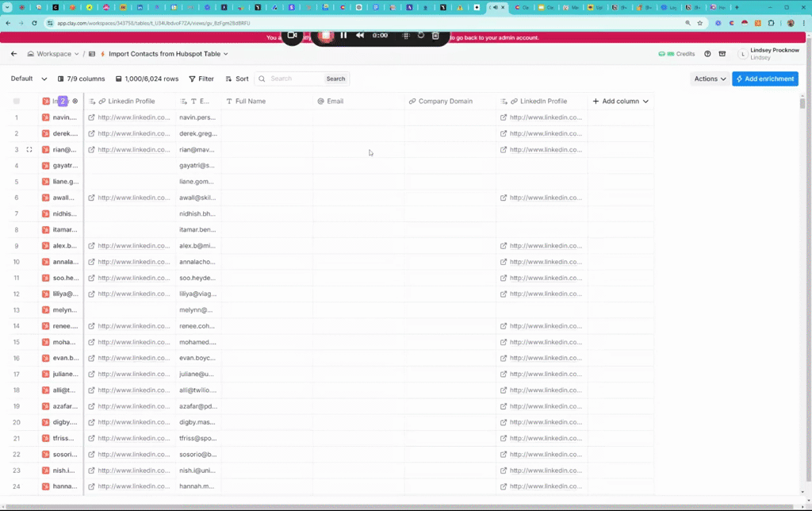This screenshot has height=511, width=812.
Task: Open the Credits indicator
Action: [x=676, y=54]
